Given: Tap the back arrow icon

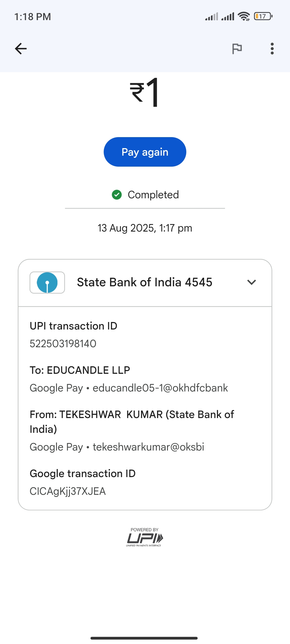Looking at the screenshot, I should pyautogui.click(x=21, y=49).
